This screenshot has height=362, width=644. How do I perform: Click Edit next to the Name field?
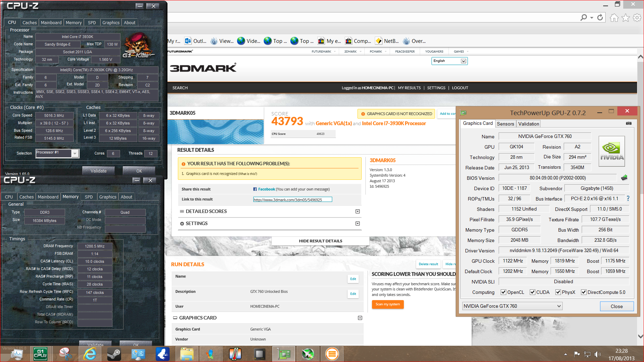click(x=353, y=279)
